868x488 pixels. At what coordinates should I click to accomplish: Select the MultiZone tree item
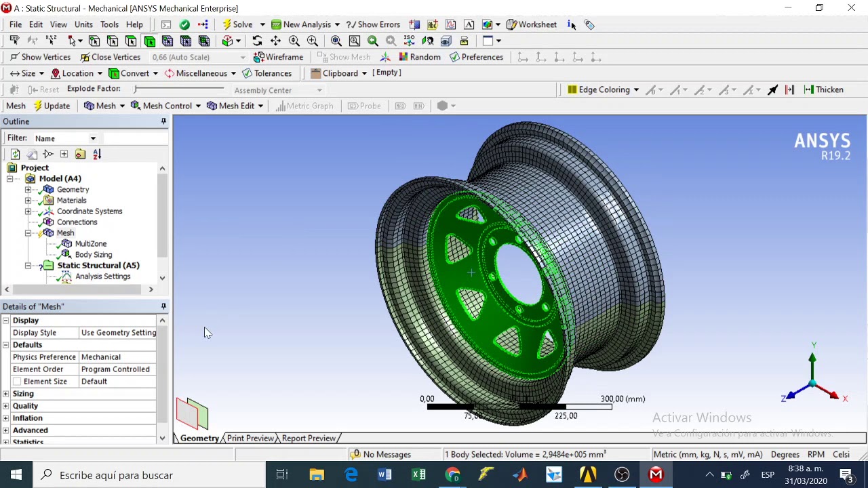(91, 244)
